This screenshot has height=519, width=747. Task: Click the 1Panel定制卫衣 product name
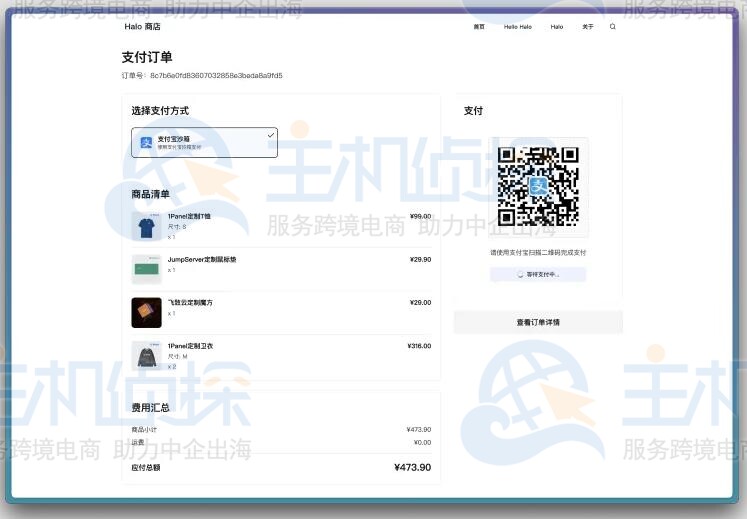(190, 346)
